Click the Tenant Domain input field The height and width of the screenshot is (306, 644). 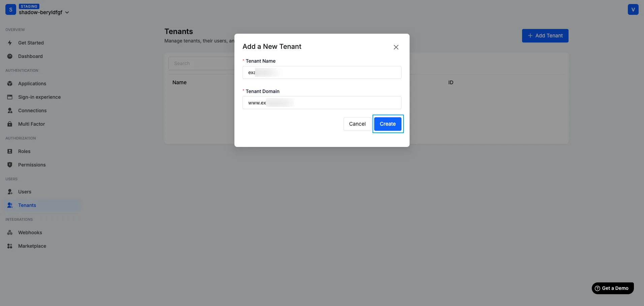[322, 103]
